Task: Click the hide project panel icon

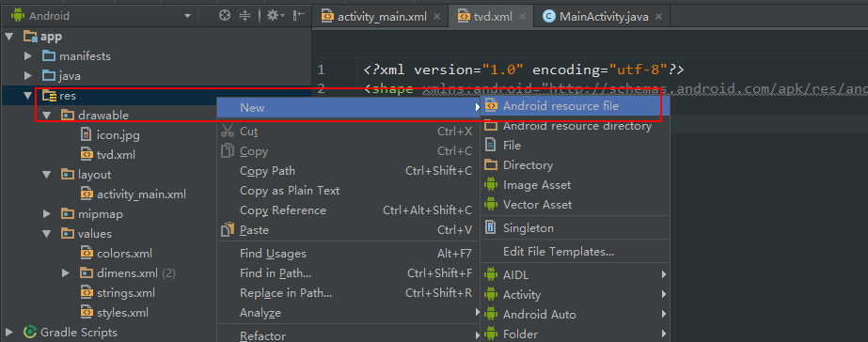Action: pos(299,16)
